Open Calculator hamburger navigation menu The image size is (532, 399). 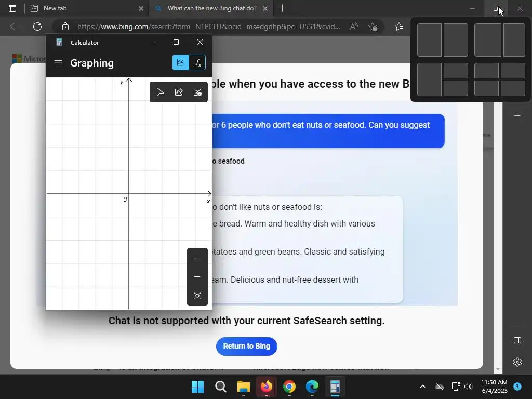[58, 63]
